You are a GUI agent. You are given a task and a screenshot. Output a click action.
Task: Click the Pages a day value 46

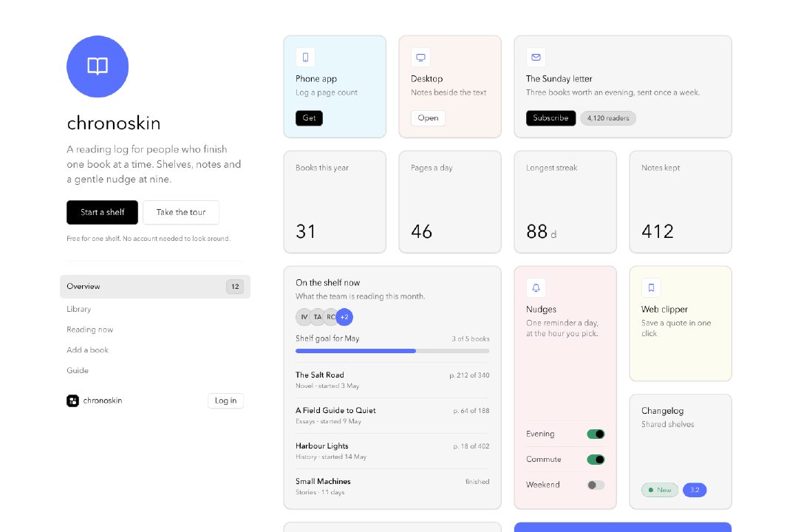pos(421,231)
